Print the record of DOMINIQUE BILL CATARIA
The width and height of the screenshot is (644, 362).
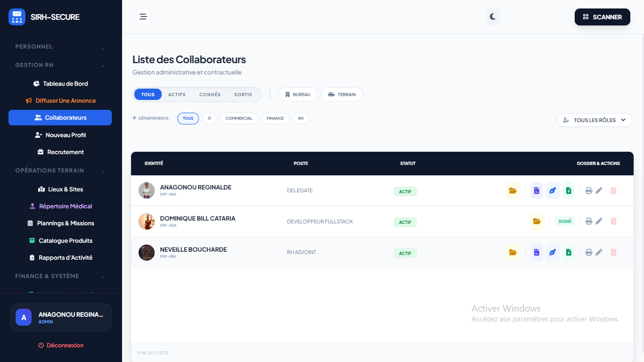point(589,221)
